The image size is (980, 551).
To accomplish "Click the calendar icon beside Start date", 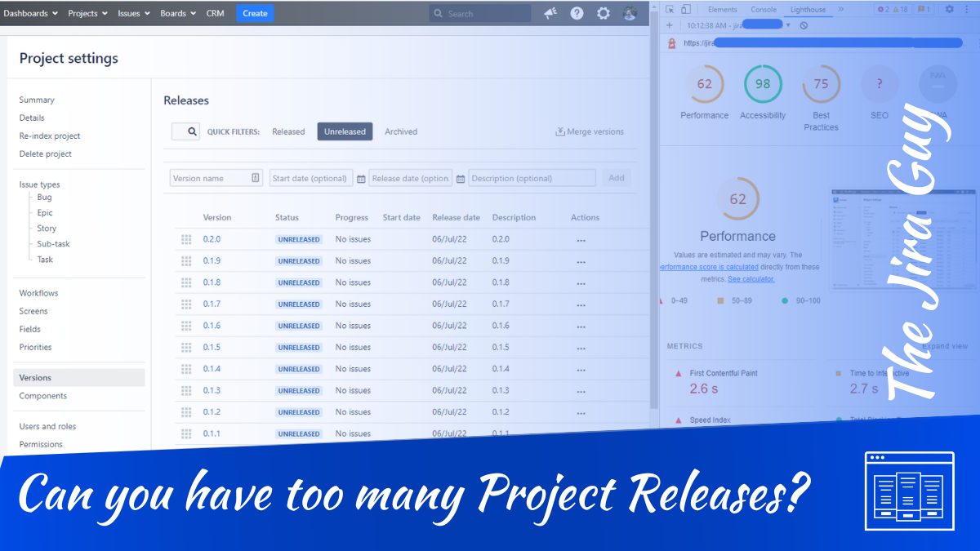I will (361, 179).
